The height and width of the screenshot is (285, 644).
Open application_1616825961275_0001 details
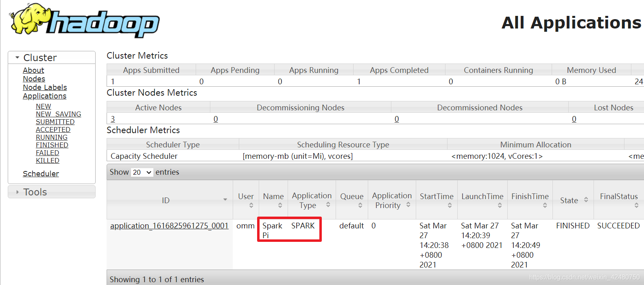(169, 226)
